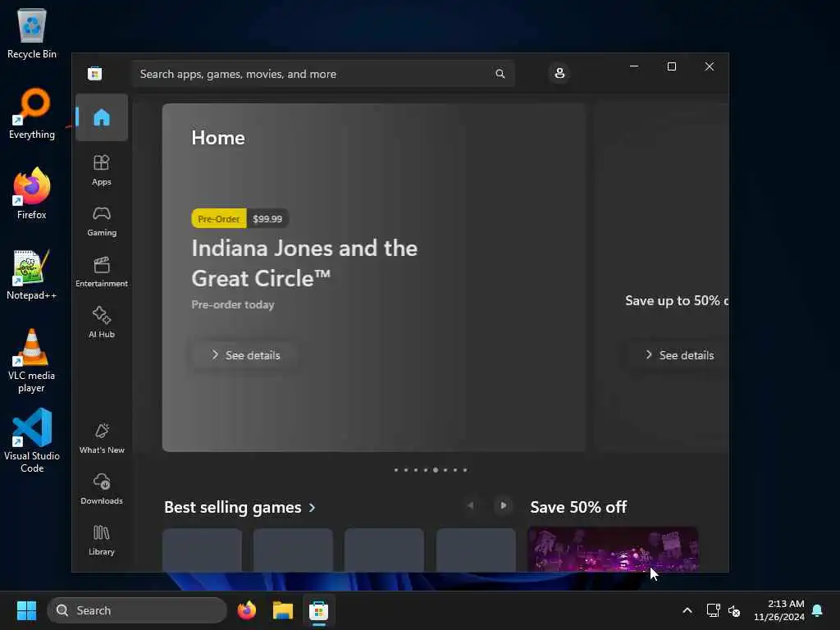The height and width of the screenshot is (630, 840).
Task: Click the Microsoft Store logo icon
Action: click(x=95, y=73)
